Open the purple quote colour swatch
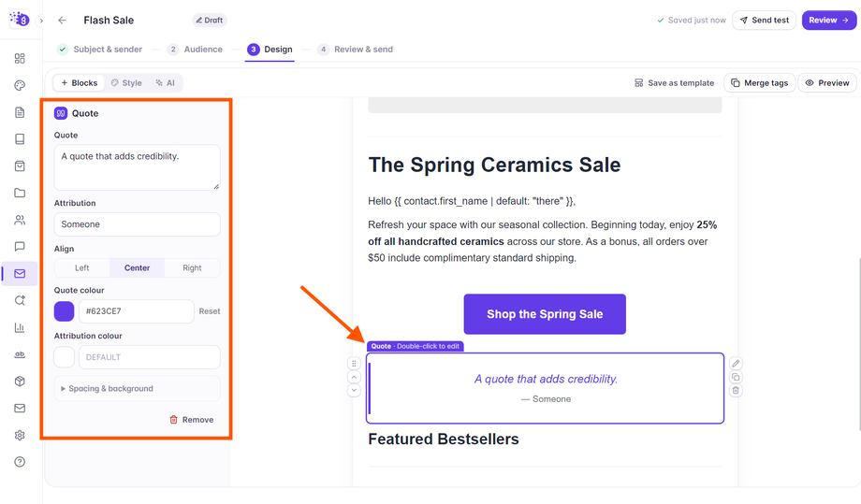Image resolution: width=861 pixels, height=504 pixels. [x=65, y=311]
